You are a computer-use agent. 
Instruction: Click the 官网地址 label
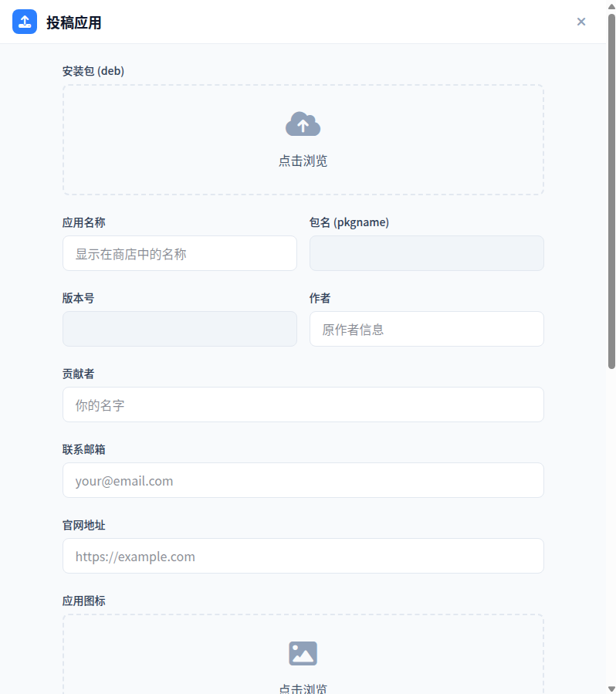(83, 525)
